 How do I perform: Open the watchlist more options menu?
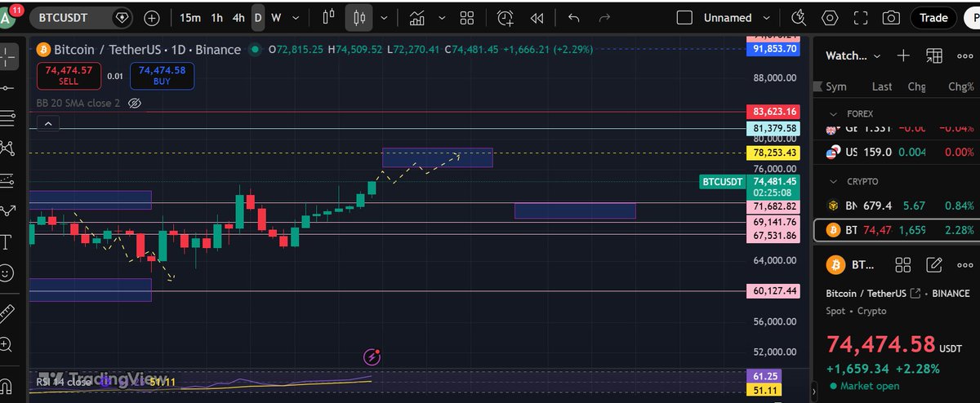[x=965, y=55]
